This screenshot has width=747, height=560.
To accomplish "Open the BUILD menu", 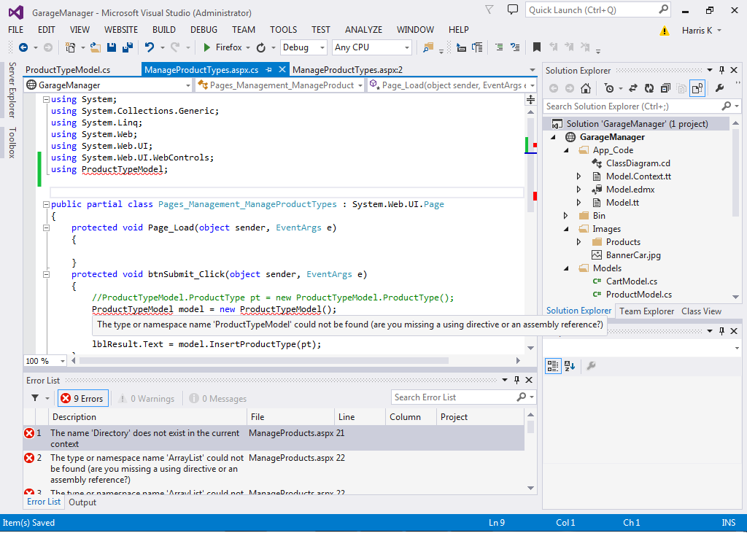I will point(163,30).
